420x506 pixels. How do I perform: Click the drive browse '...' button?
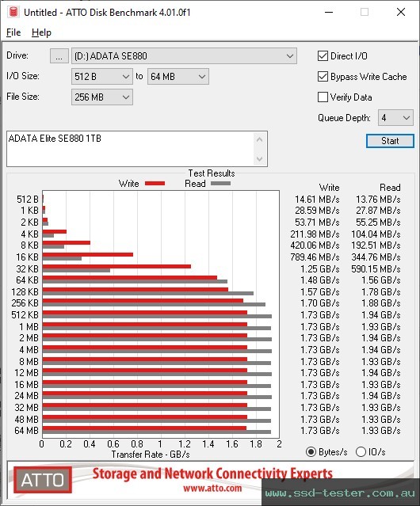[x=59, y=56]
